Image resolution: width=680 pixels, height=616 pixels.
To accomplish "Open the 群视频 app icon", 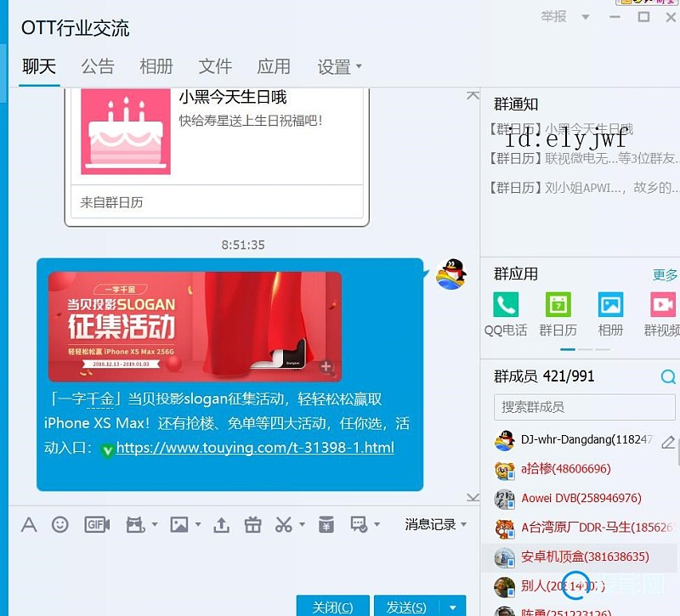I will point(663,304).
